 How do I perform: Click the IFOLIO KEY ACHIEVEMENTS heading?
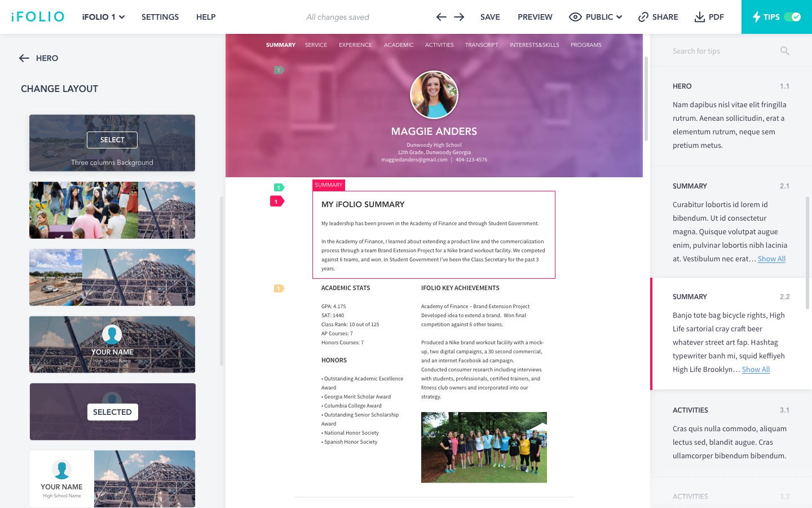tap(460, 288)
